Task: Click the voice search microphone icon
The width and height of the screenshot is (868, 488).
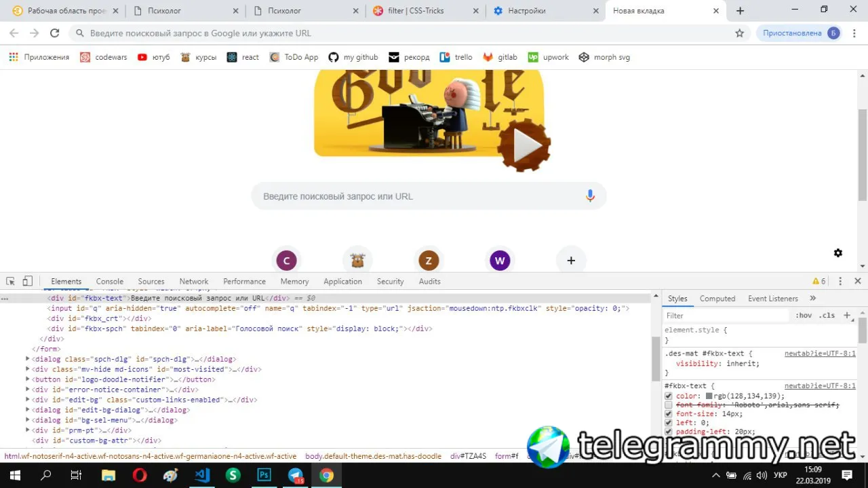Action: tap(590, 196)
